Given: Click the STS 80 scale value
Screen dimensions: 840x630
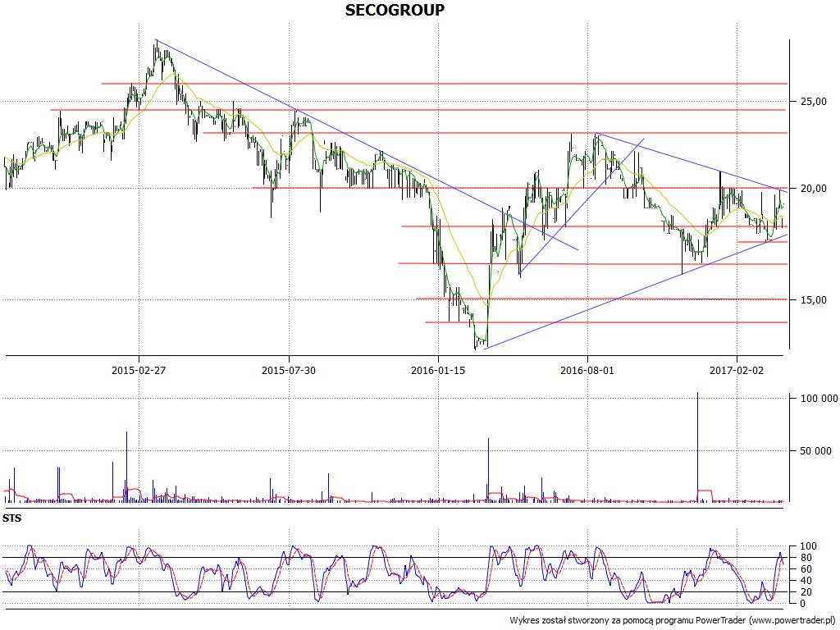Looking at the screenshot, I should (x=808, y=558).
